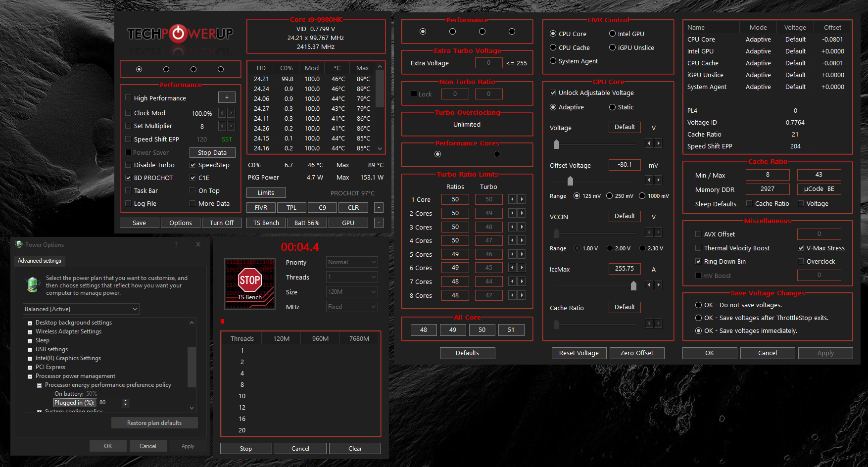
Task: Click the Batt 56% button
Action: pos(307,223)
